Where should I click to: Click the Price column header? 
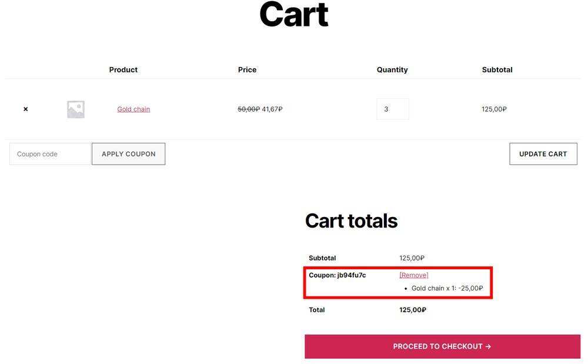247,69
